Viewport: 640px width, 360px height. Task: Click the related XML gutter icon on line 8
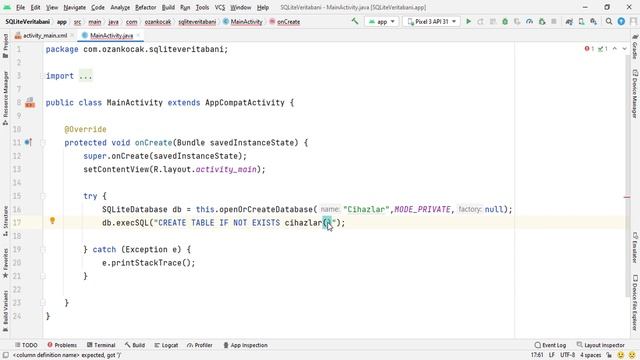click(x=30, y=102)
